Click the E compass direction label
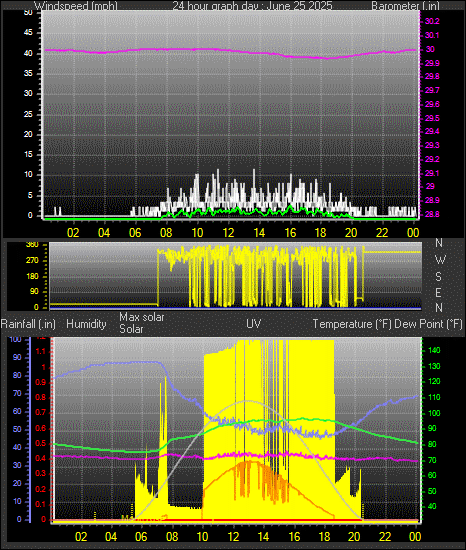The height and width of the screenshot is (550, 466). 438,293
